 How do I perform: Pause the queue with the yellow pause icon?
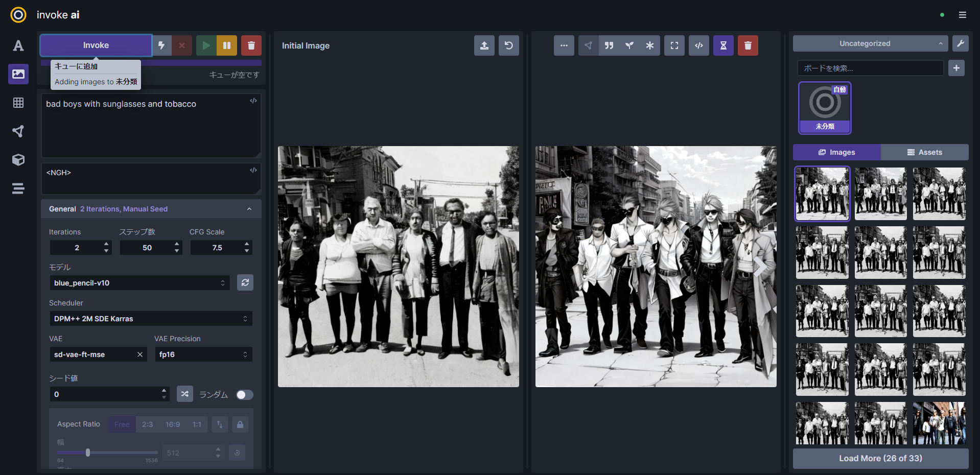coord(227,45)
